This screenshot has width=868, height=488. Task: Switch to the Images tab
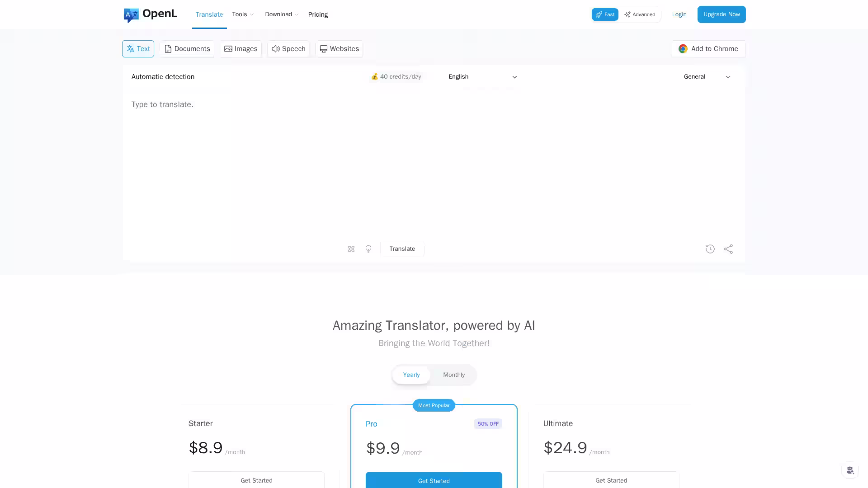(241, 49)
